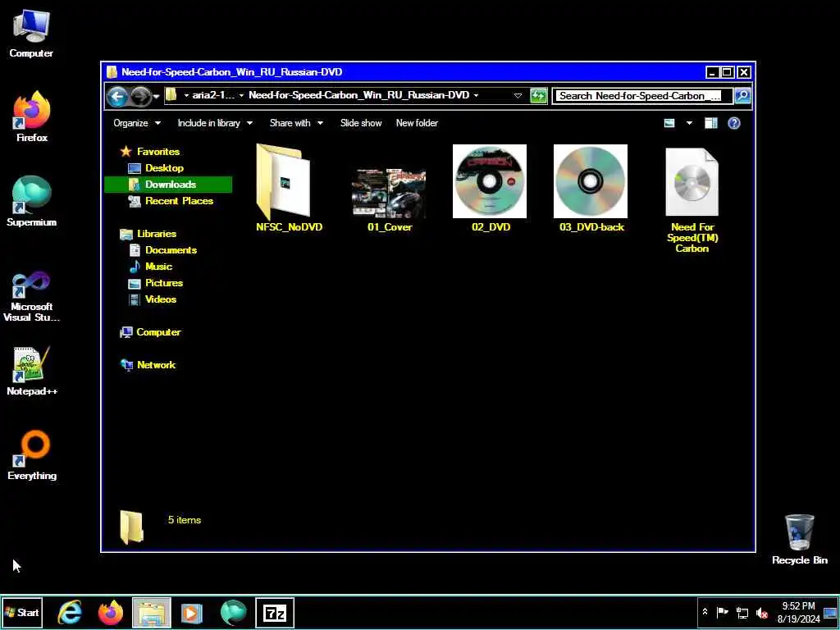Open 7-Zip from the taskbar
840x630 pixels.
[275, 612]
